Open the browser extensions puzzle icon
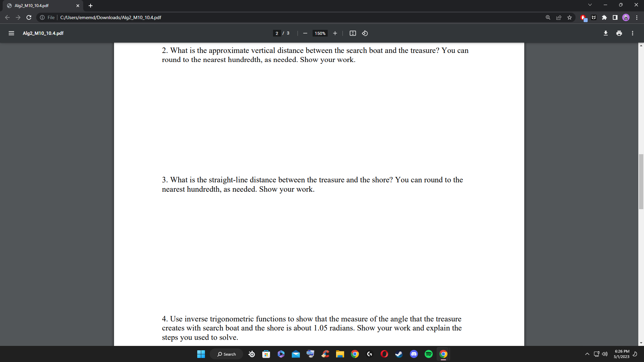The height and width of the screenshot is (362, 644). click(x=604, y=17)
